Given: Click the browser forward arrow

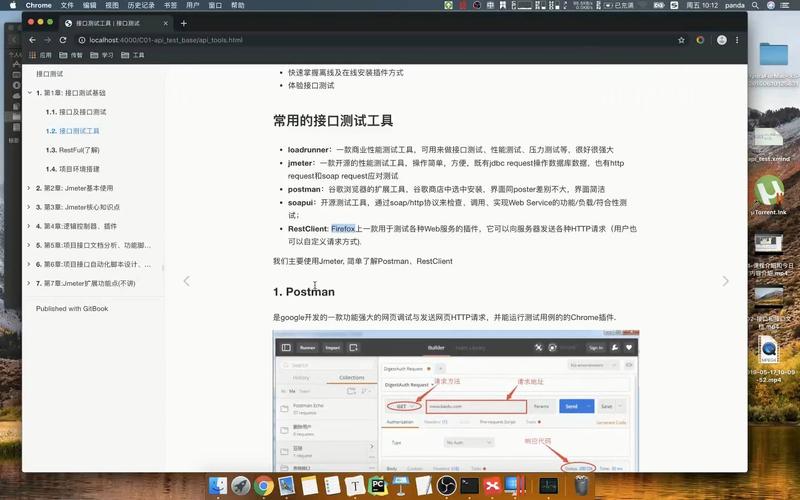Looking at the screenshot, I should click(47, 40).
